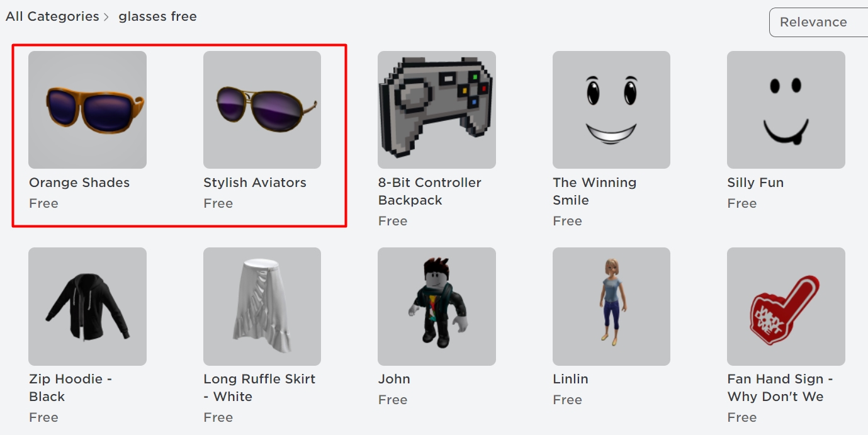Screen dimensions: 868x435
Task: Go to All Categories breadcrumb
Action: [x=52, y=16]
